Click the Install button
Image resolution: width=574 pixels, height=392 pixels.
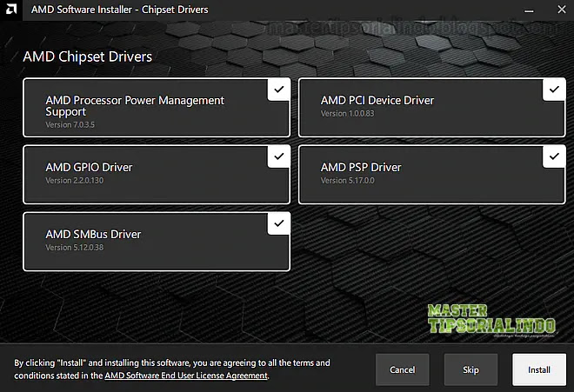539,369
